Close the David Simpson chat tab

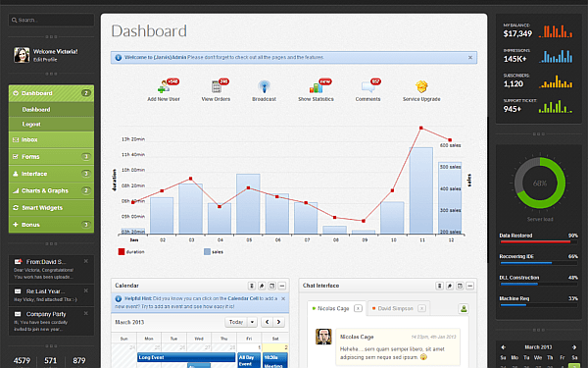click(x=421, y=308)
